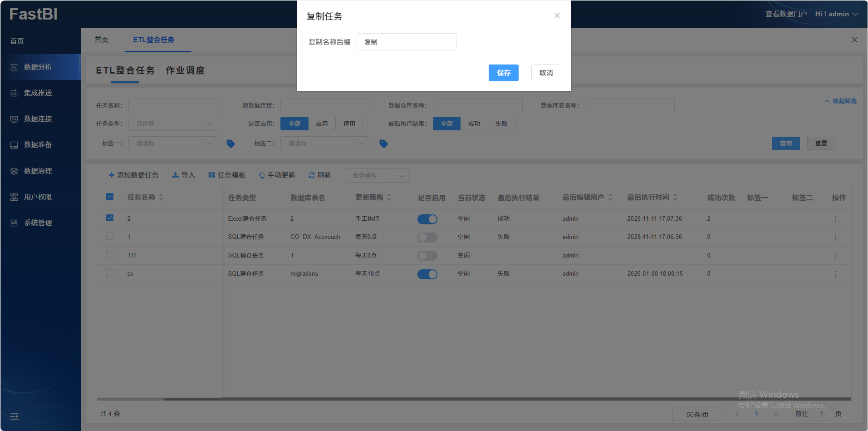Toggle the 是否启用 switch for task 1

coord(427,237)
